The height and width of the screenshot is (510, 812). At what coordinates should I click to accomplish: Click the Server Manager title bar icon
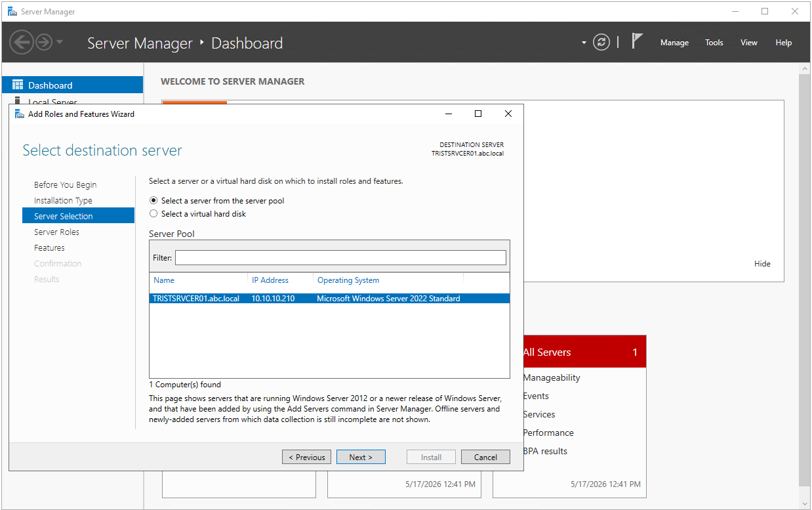(12, 12)
